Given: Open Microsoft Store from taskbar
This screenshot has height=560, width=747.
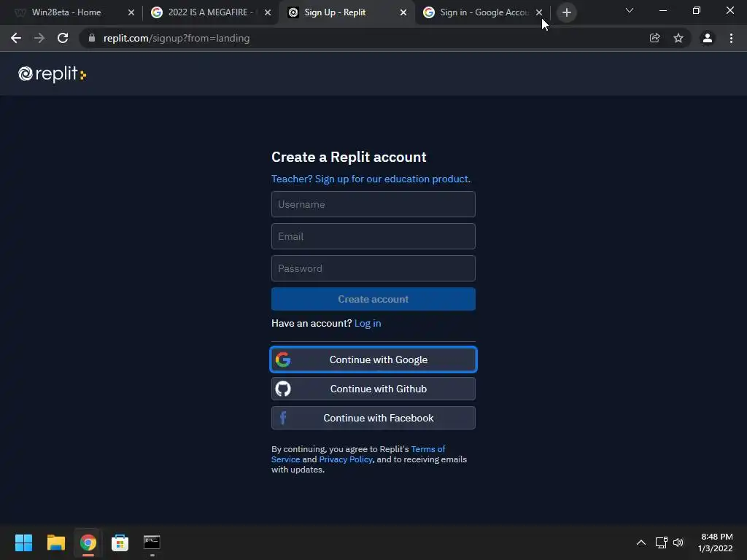Looking at the screenshot, I should (x=120, y=542).
